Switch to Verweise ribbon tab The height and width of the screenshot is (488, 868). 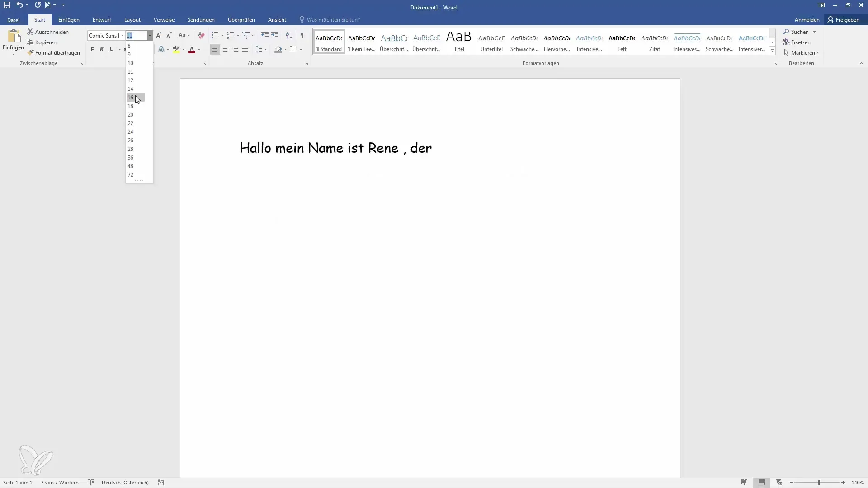click(164, 20)
